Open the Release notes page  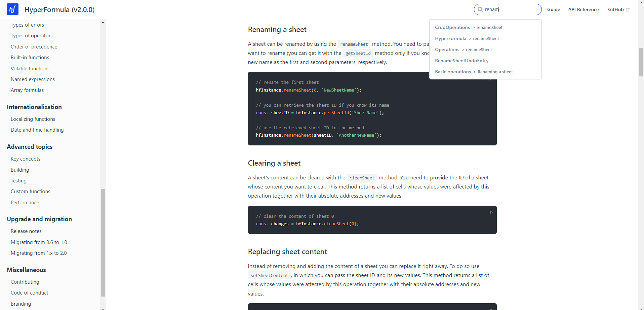coord(26,231)
